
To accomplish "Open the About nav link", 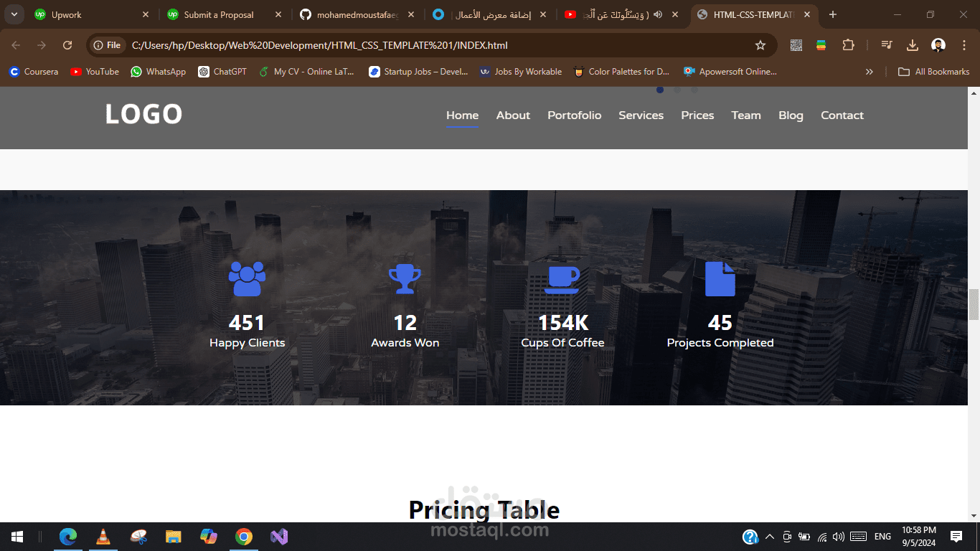I will (513, 116).
